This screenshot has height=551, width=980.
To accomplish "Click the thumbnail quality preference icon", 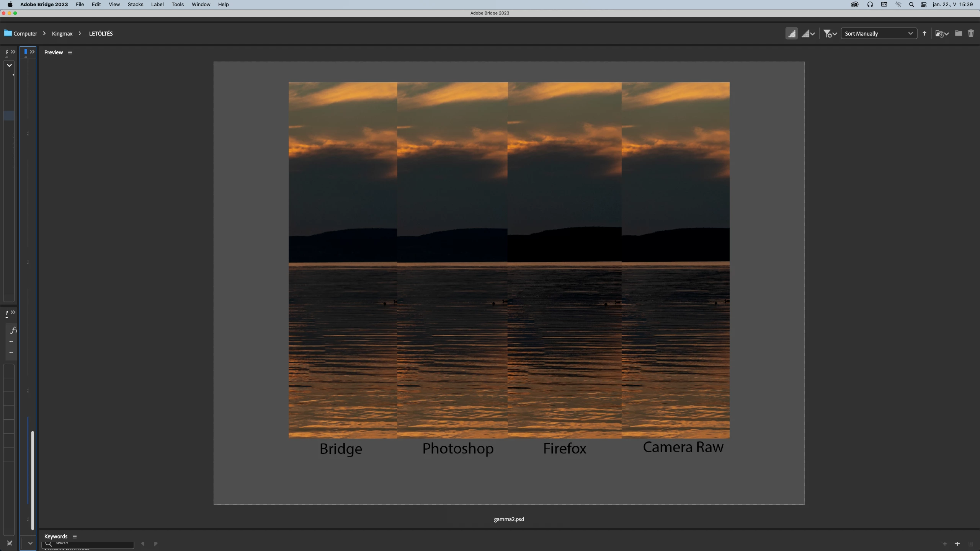I will tap(791, 34).
